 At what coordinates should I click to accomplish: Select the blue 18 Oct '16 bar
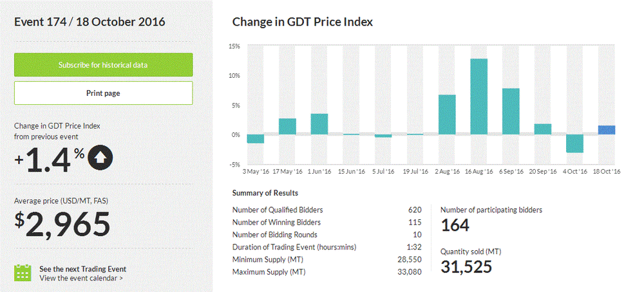coord(606,130)
